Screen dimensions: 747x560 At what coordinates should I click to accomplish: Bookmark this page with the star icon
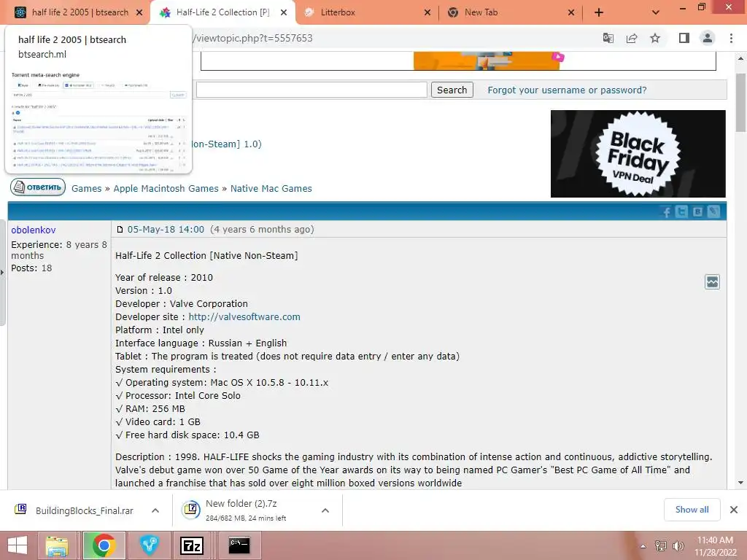656,38
